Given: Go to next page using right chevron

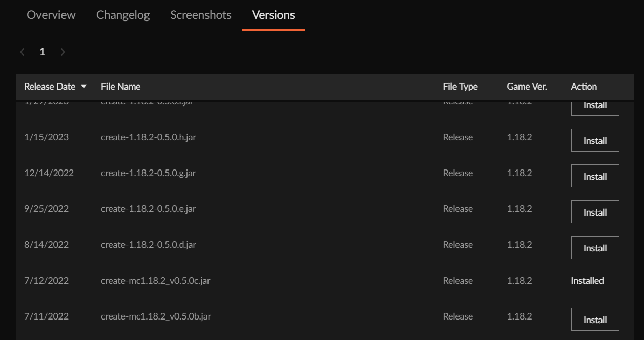Looking at the screenshot, I should tap(63, 52).
